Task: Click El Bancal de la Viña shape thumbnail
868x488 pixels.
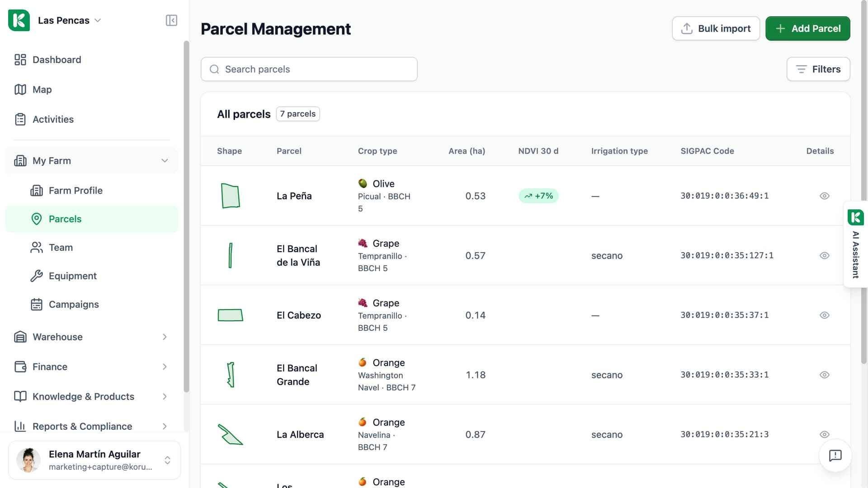Action: tap(231, 255)
